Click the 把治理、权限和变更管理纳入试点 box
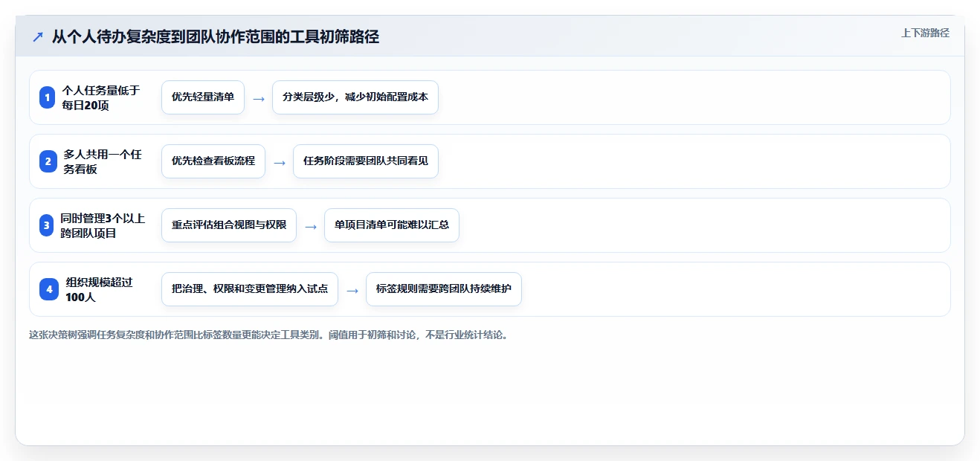This screenshot has width=980, height=461. coord(250,289)
